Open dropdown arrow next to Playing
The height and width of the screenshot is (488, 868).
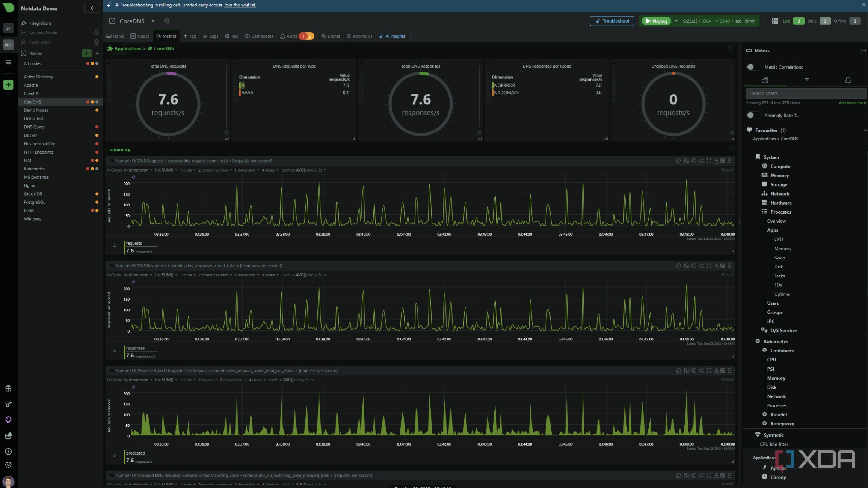(676, 21)
